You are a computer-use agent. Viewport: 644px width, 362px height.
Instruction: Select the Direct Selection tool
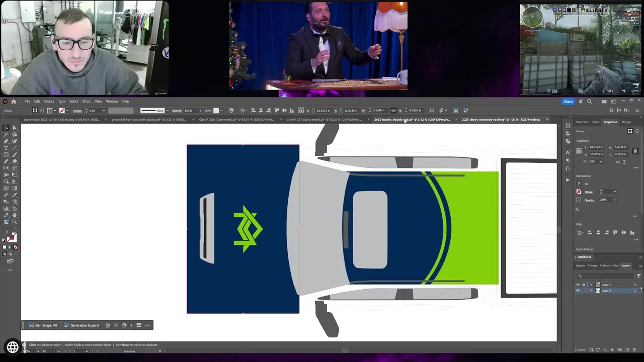(14, 128)
